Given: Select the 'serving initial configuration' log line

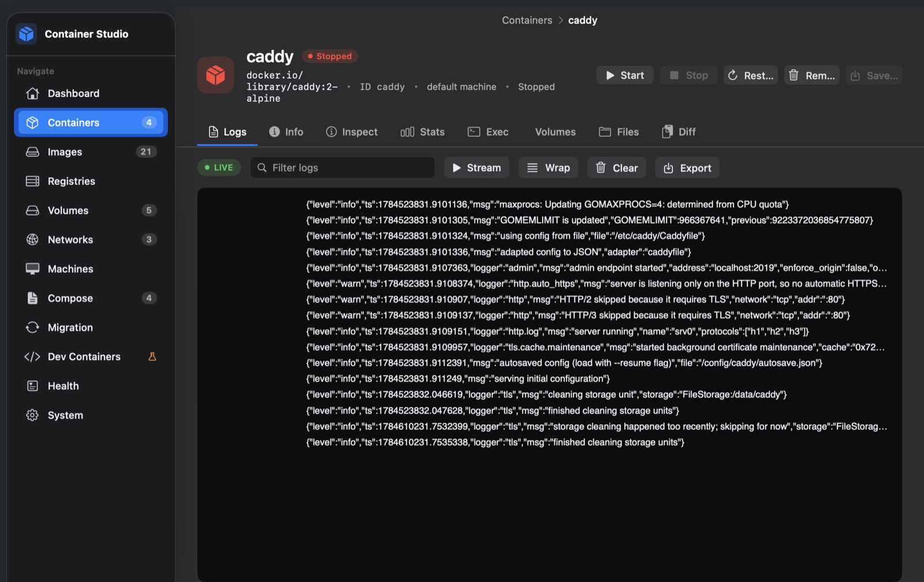Looking at the screenshot, I should [458, 379].
